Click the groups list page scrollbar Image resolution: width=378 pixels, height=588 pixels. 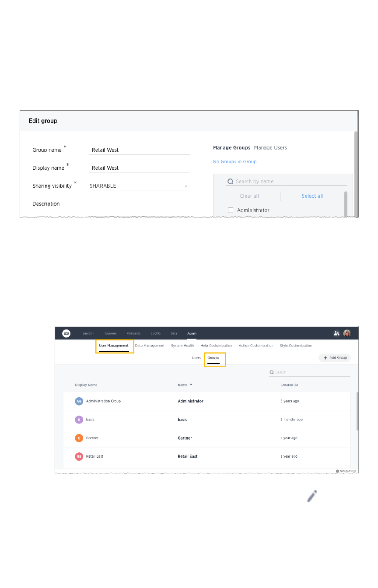click(x=357, y=410)
